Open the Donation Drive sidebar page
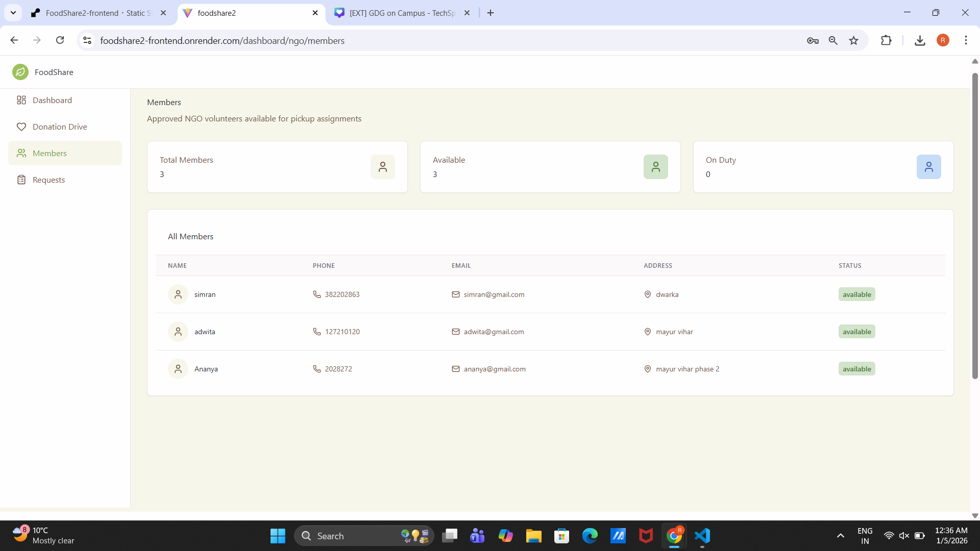Screen dimensions: 980x551 coord(59,127)
